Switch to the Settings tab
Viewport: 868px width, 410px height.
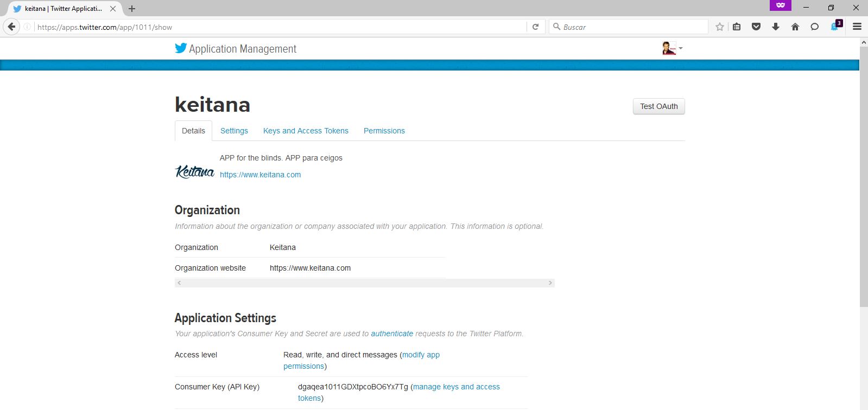234,131
